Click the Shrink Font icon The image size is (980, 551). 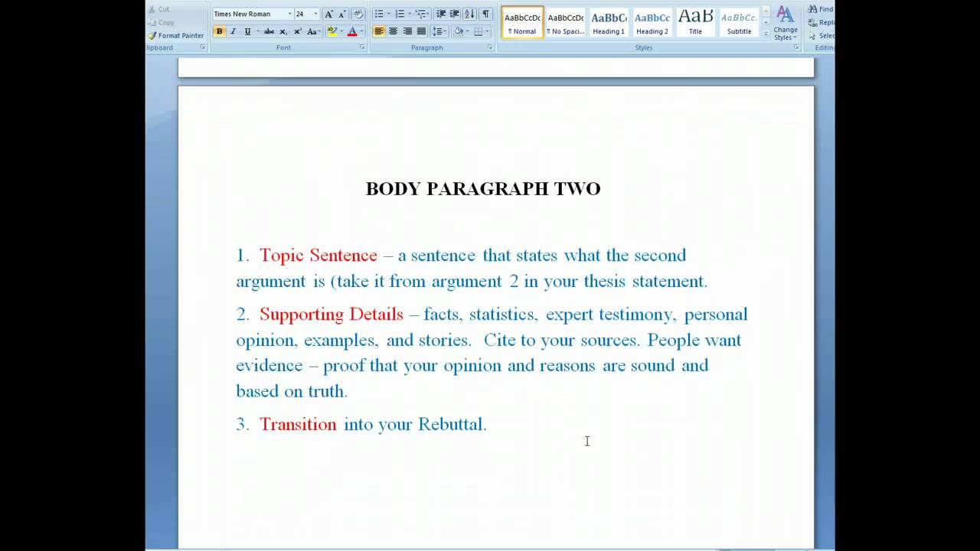pyautogui.click(x=341, y=14)
